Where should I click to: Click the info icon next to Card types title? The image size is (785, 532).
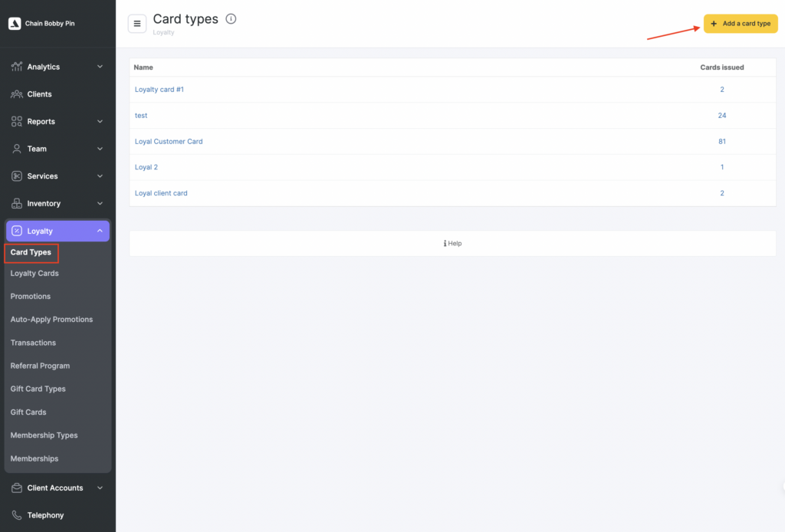(231, 19)
